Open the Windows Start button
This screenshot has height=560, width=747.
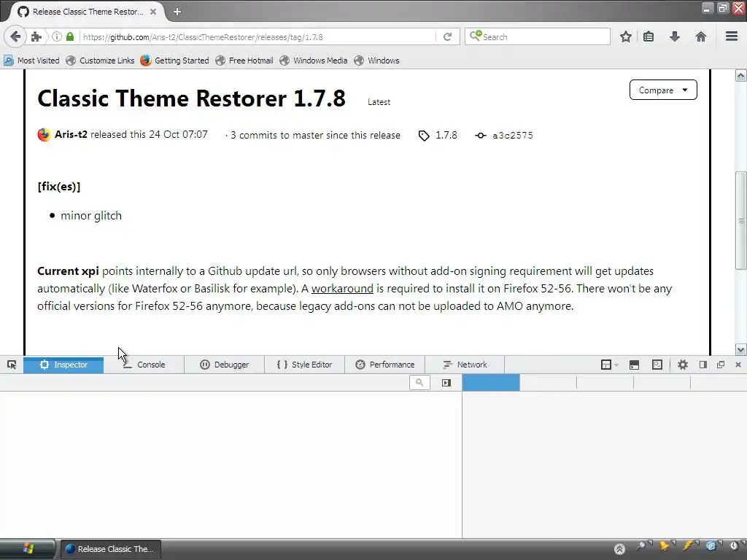coord(28,548)
